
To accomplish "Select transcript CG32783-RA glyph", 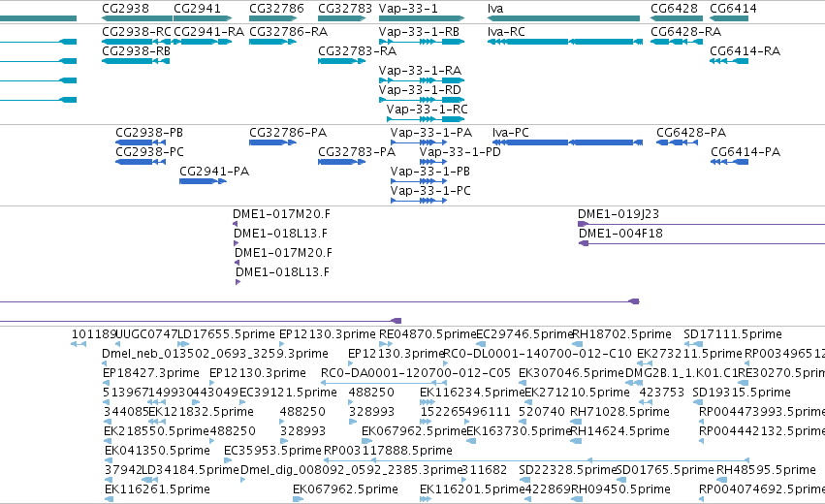I will point(341,61).
